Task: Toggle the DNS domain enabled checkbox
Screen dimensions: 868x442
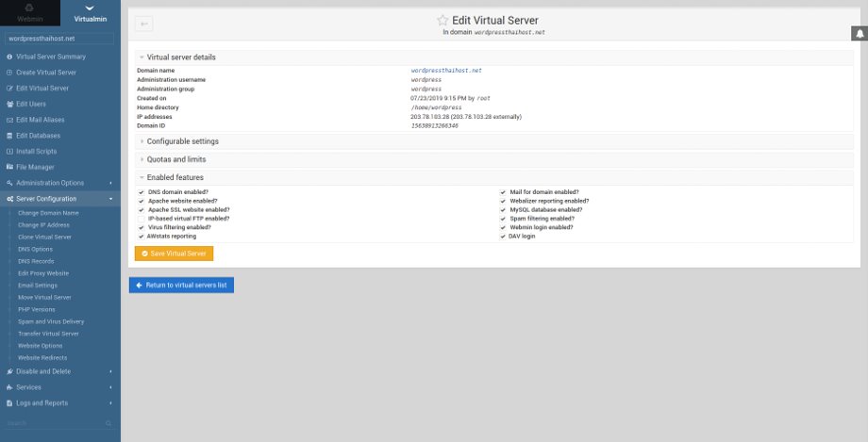Action: (141, 192)
